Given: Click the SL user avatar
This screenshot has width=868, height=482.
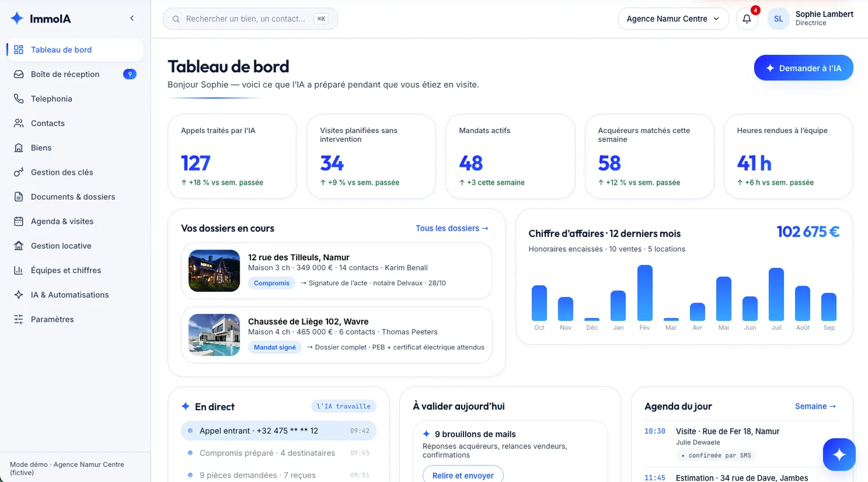Looking at the screenshot, I should [778, 19].
